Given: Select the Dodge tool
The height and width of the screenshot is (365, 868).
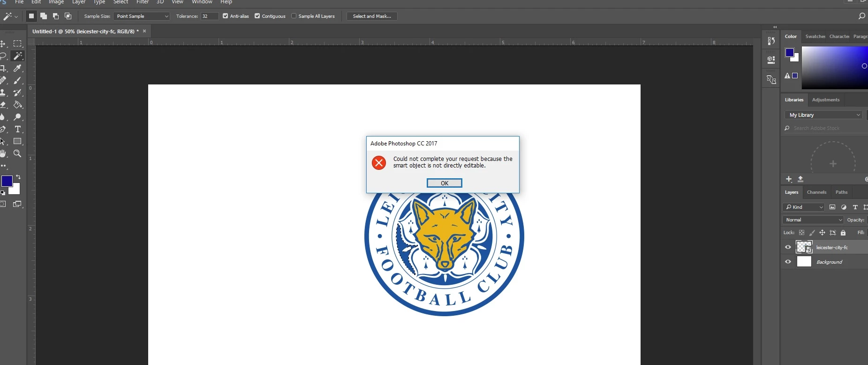Looking at the screenshot, I should pyautogui.click(x=18, y=117).
